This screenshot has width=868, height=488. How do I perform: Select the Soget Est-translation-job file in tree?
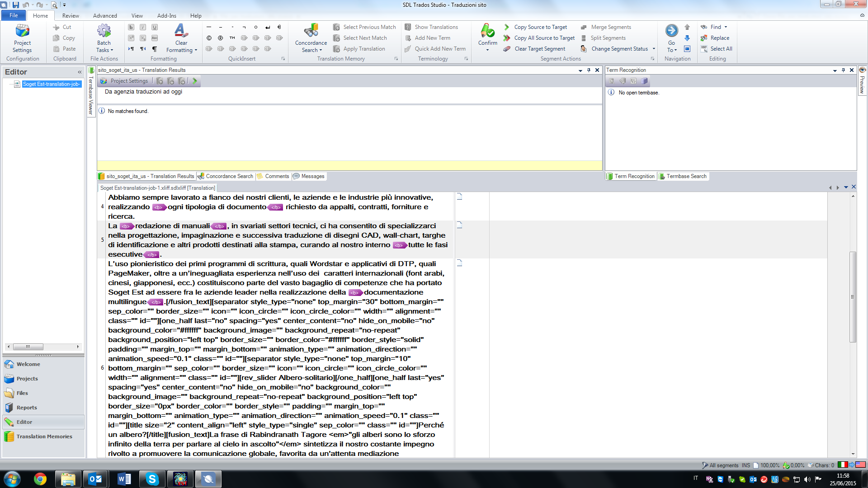51,84
